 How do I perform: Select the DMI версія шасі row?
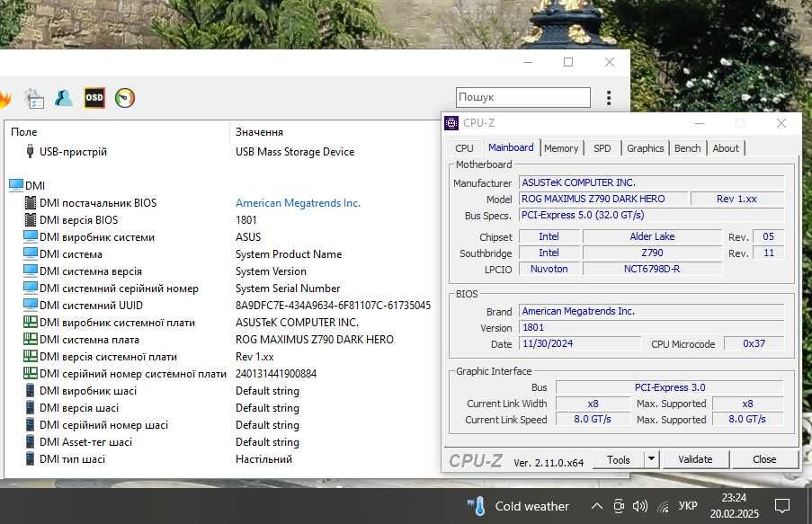pyautogui.click(x=223, y=407)
